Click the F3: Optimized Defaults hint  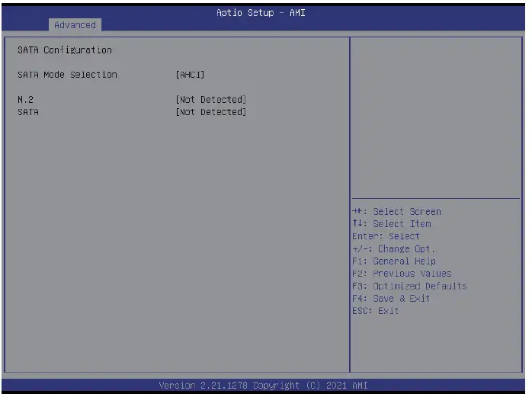tap(409, 286)
